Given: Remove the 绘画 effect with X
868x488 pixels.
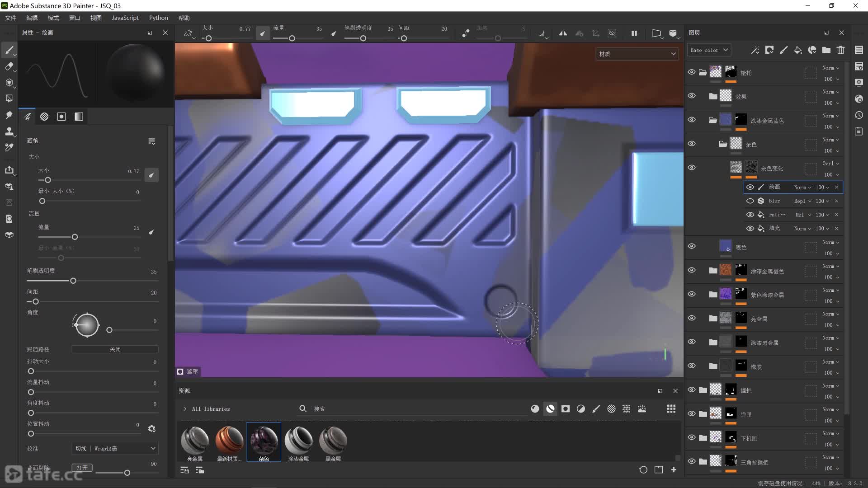Looking at the screenshot, I should click(x=836, y=187).
